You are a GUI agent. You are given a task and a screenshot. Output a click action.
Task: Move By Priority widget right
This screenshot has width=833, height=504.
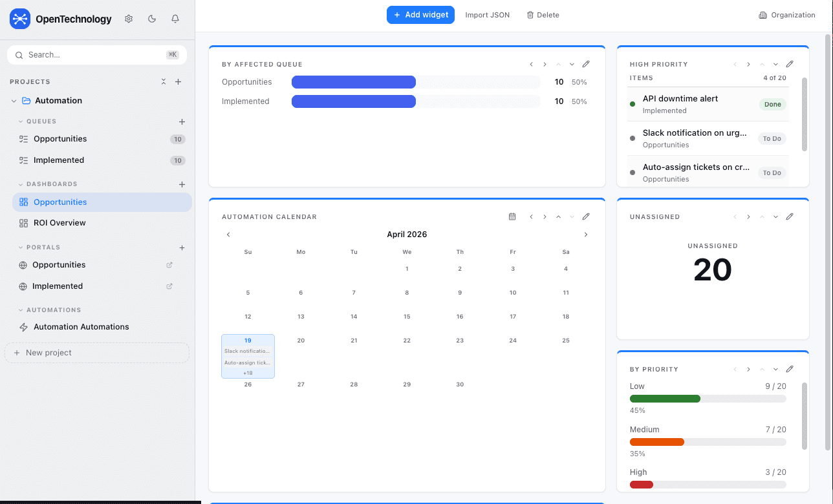pos(748,369)
